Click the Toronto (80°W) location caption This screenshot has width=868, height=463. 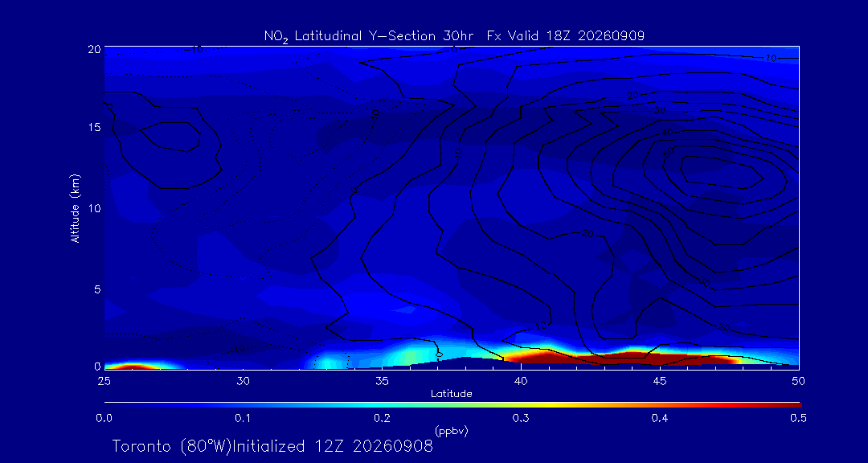(171, 446)
